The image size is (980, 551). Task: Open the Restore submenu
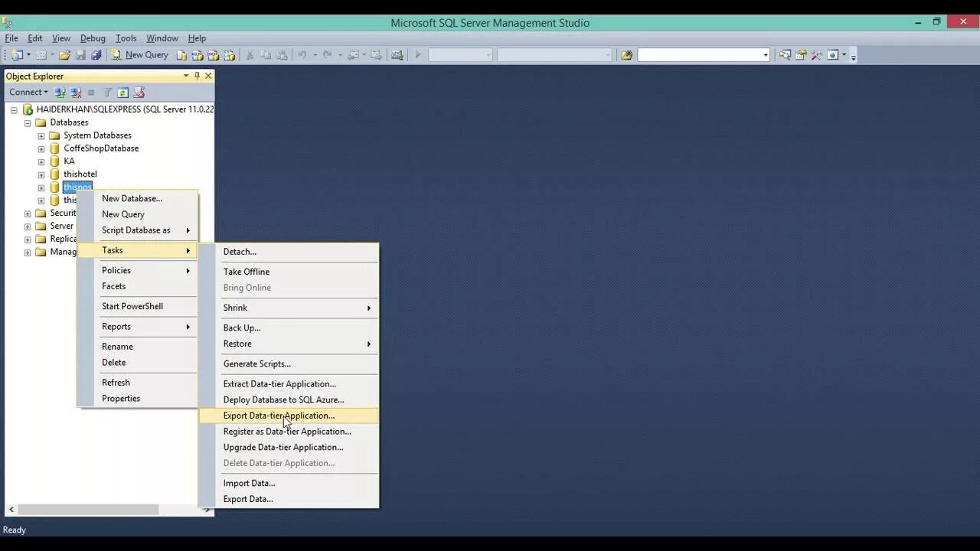click(x=289, y=344)
